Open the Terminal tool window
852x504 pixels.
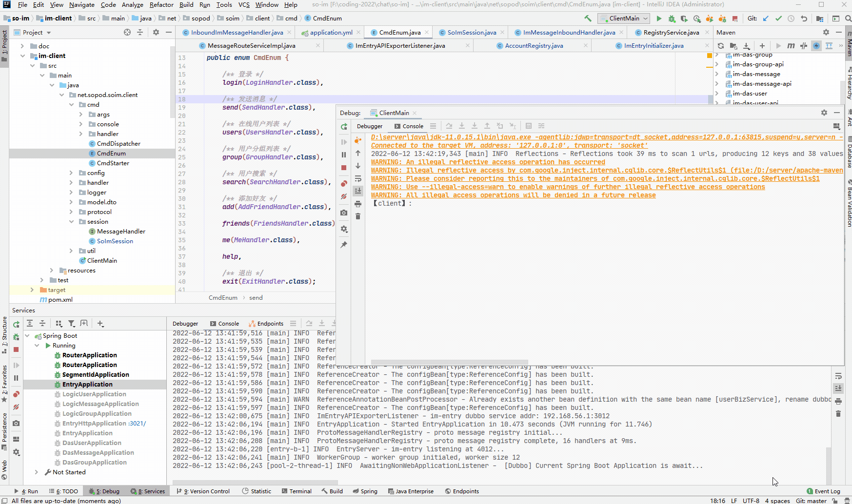tap(297, 491)
